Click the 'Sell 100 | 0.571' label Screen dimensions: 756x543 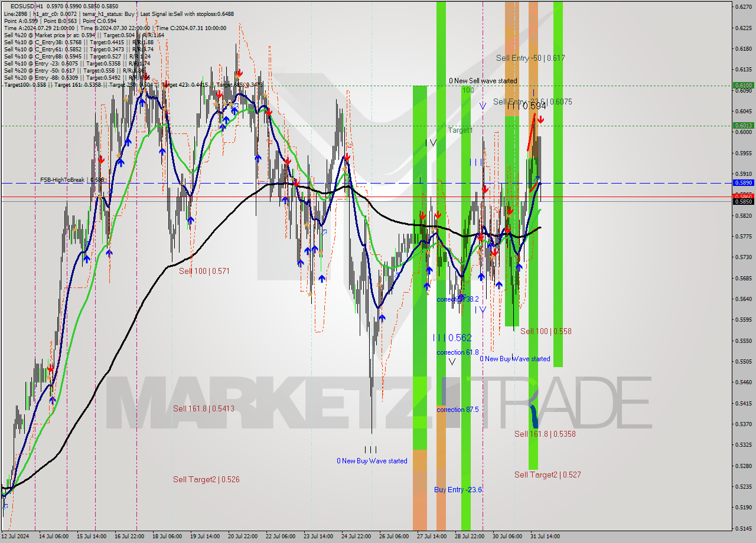tap(204, 271)
